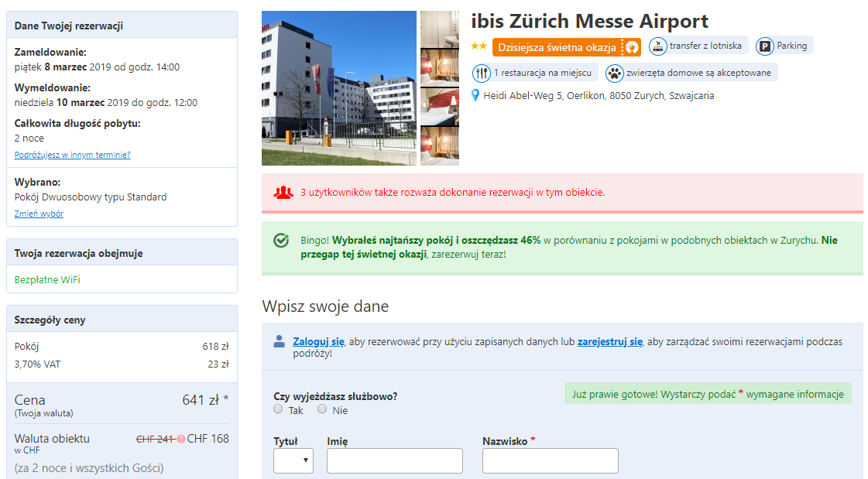Open the Tytuł dropdown
This screenshot has height=479, width=868.
point(293,460)
